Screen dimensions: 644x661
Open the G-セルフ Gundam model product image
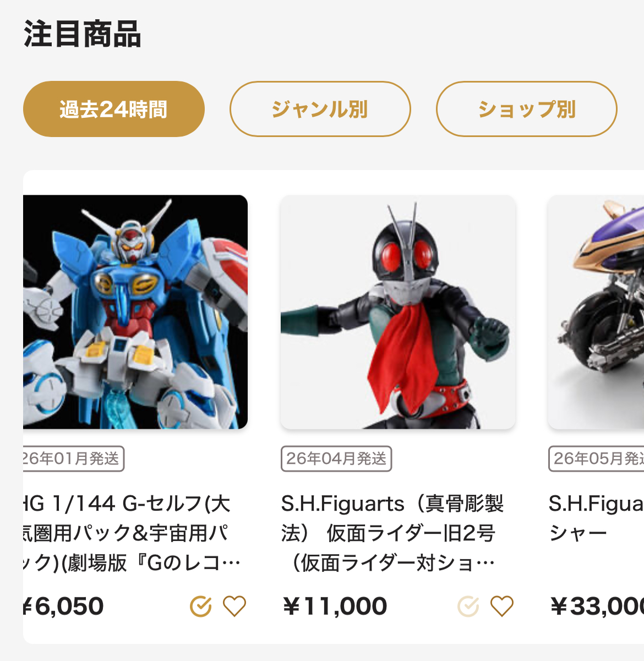(135, 312)
